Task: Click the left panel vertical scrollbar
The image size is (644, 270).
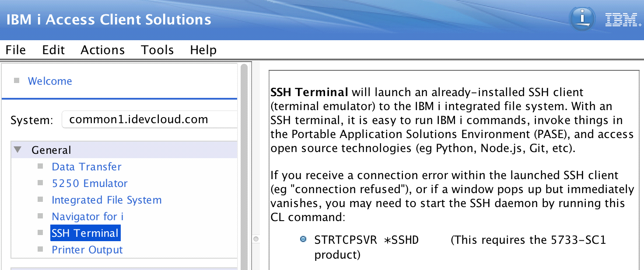Action: click(x=244, y=166)
